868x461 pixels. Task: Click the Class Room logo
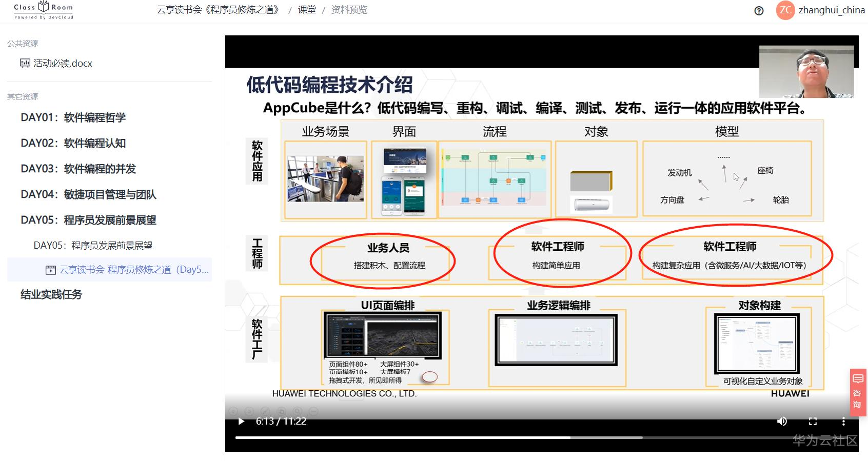[44, 10]
